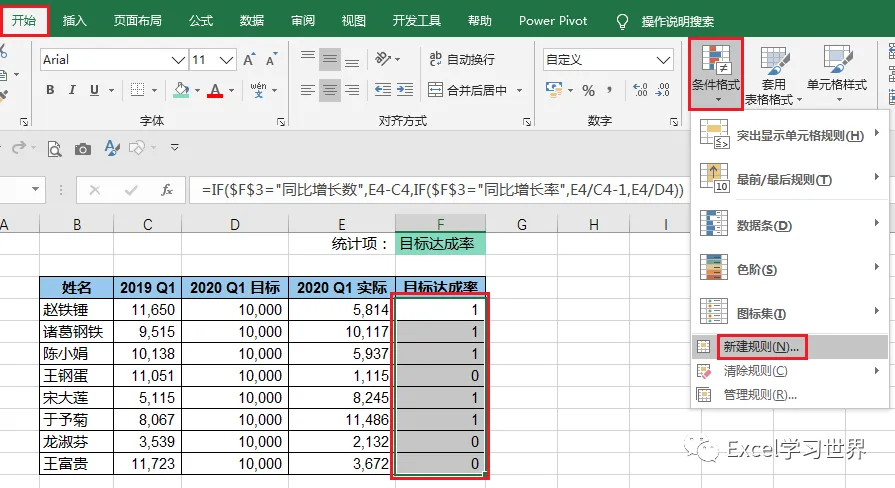The image size is (895, 488).
Task: Click the 操作说明搜索 search box
Action: click(677, 22)
